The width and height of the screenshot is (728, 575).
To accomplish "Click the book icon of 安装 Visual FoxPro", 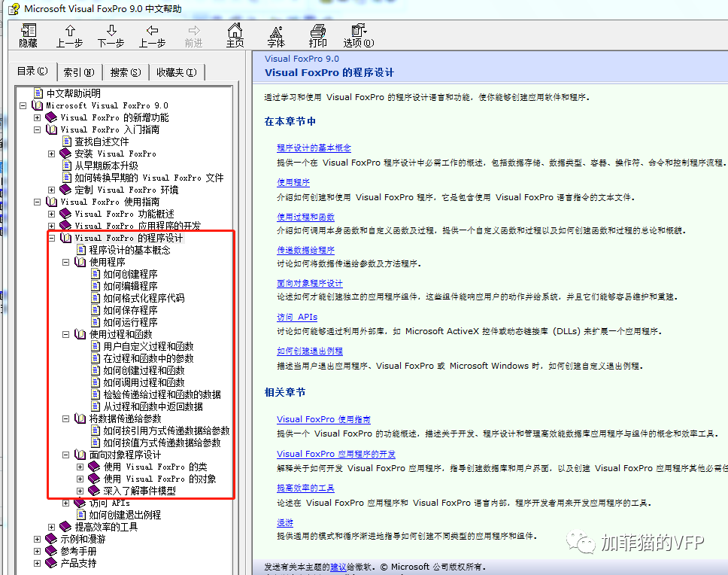I will pos(65,154).
